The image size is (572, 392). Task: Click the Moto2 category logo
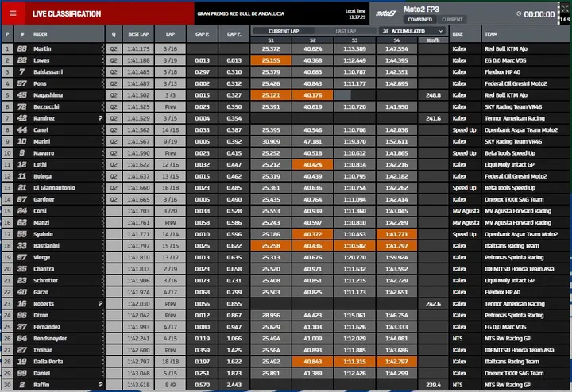point(385,13)
